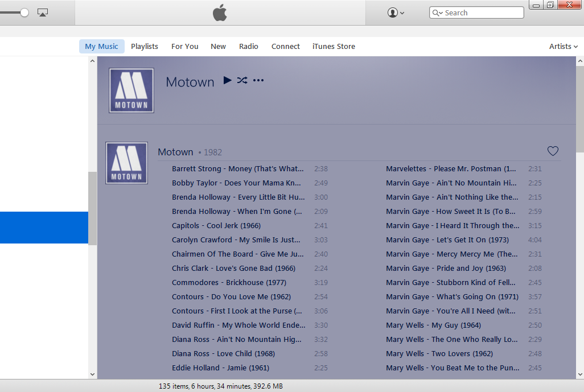Click the artist list scroll up arrow
The height and width of the screenshot is (392, 584).
(x=92, y=61)
